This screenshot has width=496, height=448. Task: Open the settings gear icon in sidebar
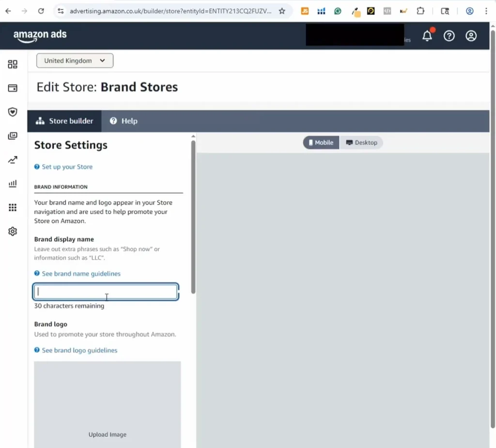tap(13, 232)
